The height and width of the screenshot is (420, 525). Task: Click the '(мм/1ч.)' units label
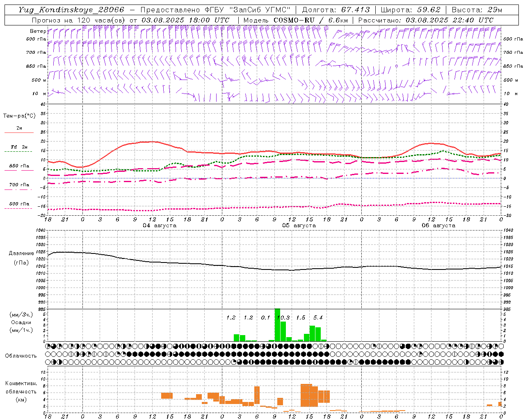tap(21, 330)
